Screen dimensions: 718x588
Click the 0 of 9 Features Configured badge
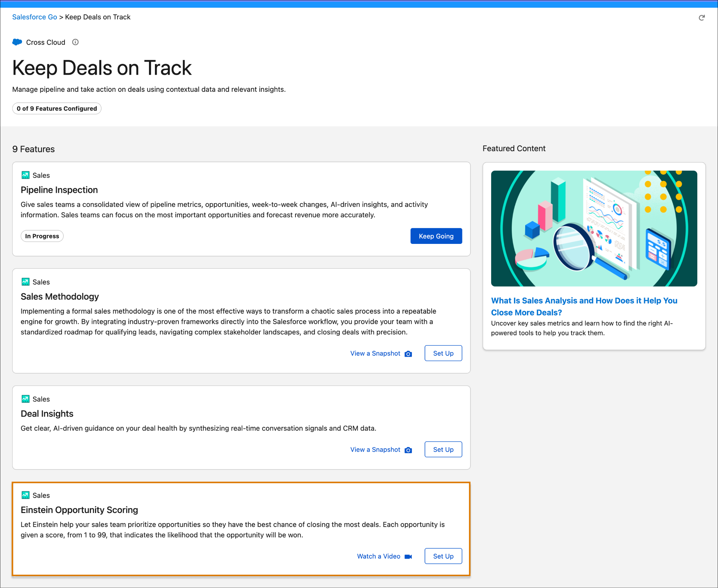57,108
